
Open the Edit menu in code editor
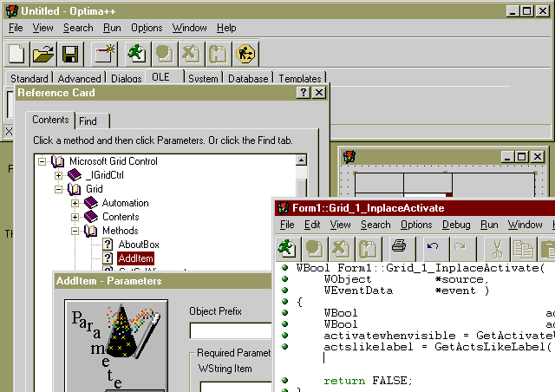click(312, 225)
